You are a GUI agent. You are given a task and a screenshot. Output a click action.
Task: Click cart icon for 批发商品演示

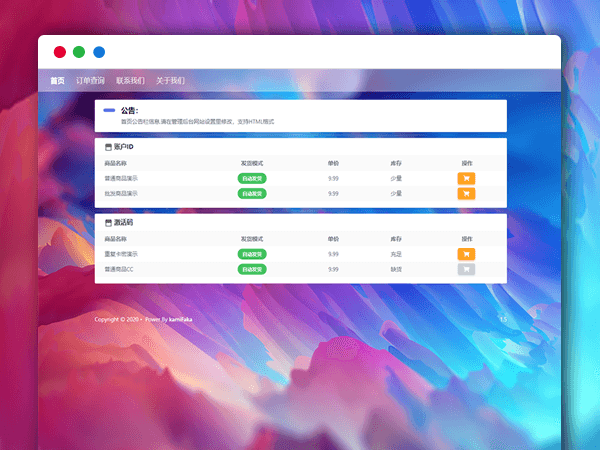(x=466, y=194)
